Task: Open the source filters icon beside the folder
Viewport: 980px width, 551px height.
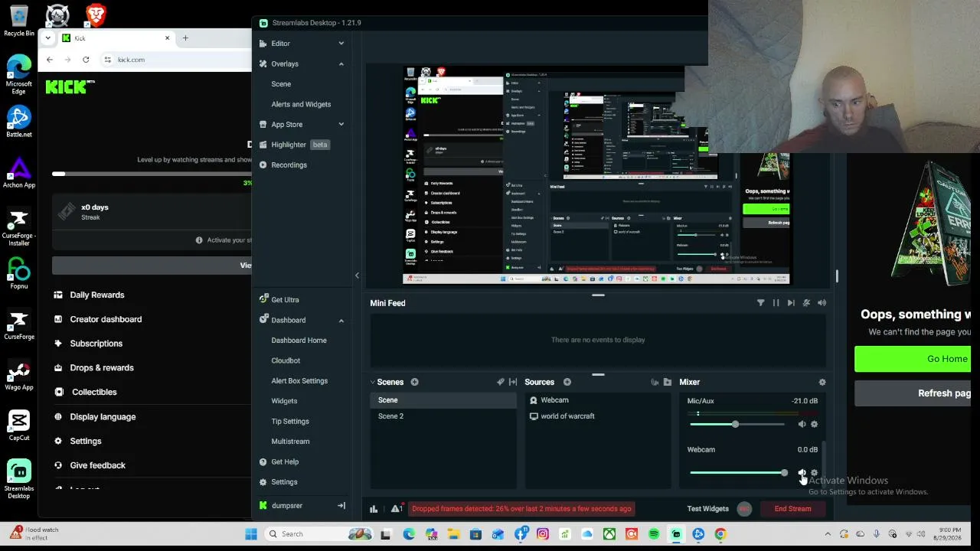Action: tap(655, 382)
